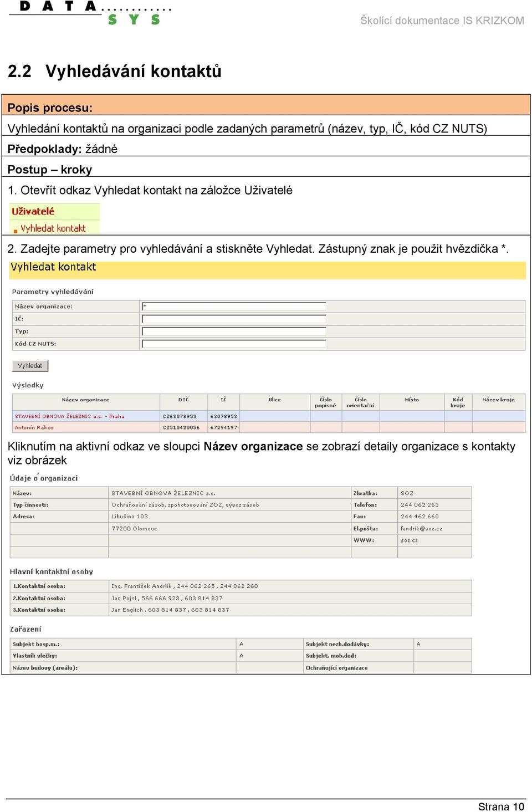532x812 pixels.
Task: Click the Subjekt hosp.m. label
Action: click(x=36, y=645)
